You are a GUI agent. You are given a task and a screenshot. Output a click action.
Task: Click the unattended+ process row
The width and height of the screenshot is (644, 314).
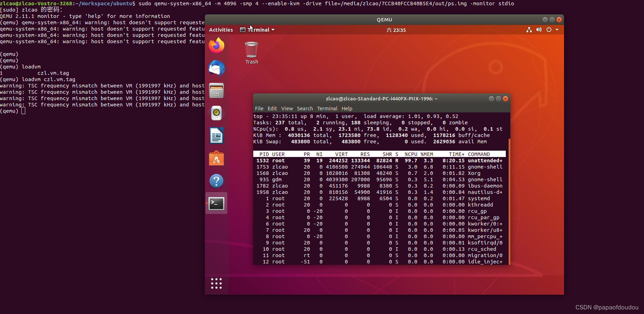point(380,161)
